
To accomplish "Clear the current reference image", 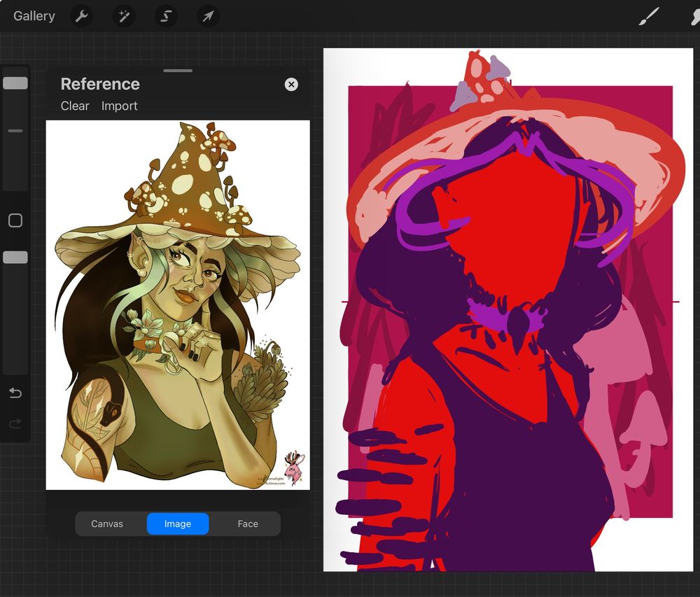I will [x=74, y=106].
